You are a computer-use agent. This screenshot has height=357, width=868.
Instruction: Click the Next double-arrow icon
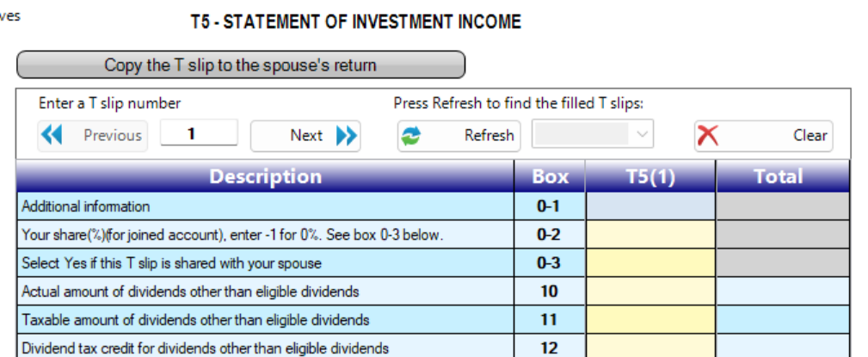(347, 136)
